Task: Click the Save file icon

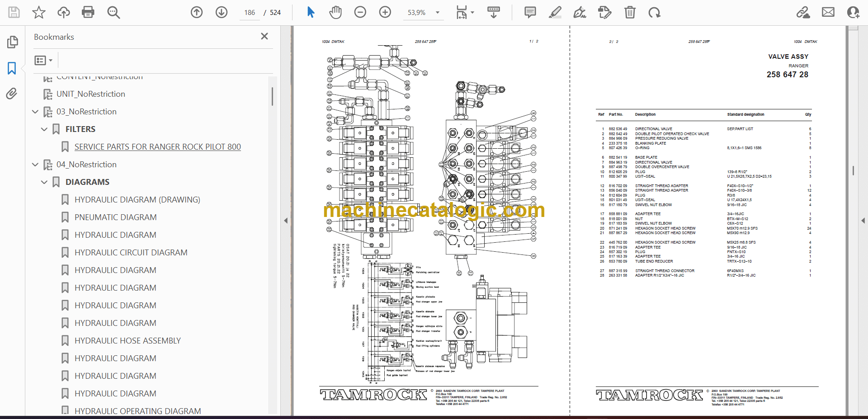Action: coord(14,12)
